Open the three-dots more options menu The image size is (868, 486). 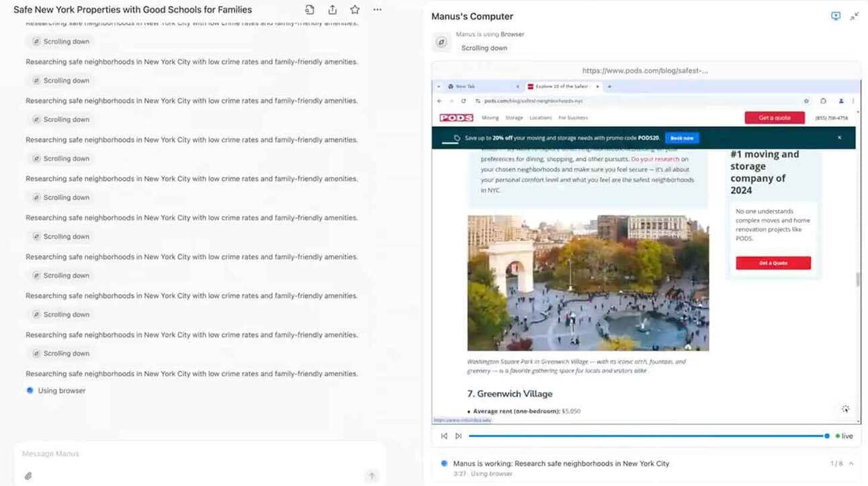(x=378, y=10)
